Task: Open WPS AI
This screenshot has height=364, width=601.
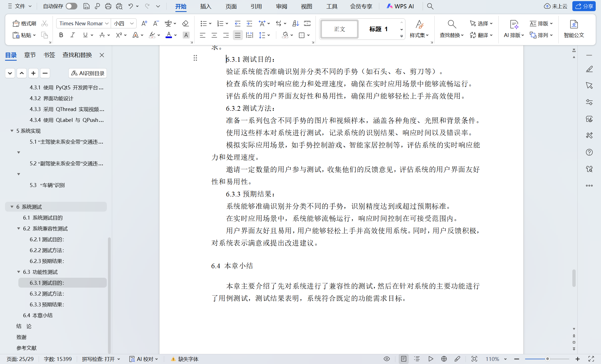Action: 400,6
